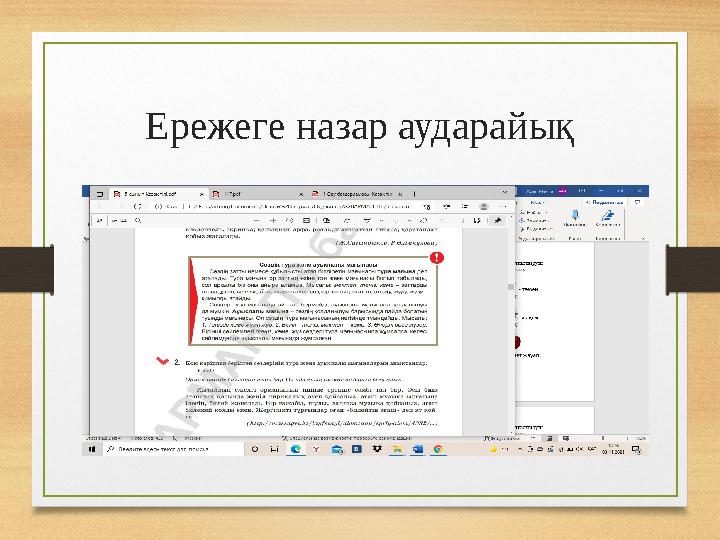Screen dimensions: 720x540
Task: Click the Dictate microphone in Word
Action: pyautogui.click(x=574, y=218)
